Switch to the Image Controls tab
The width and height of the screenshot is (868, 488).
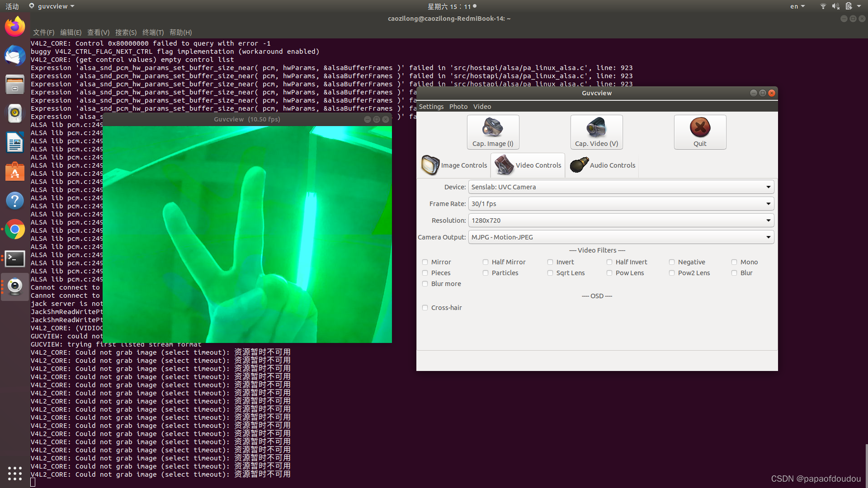tap(454, 165)
